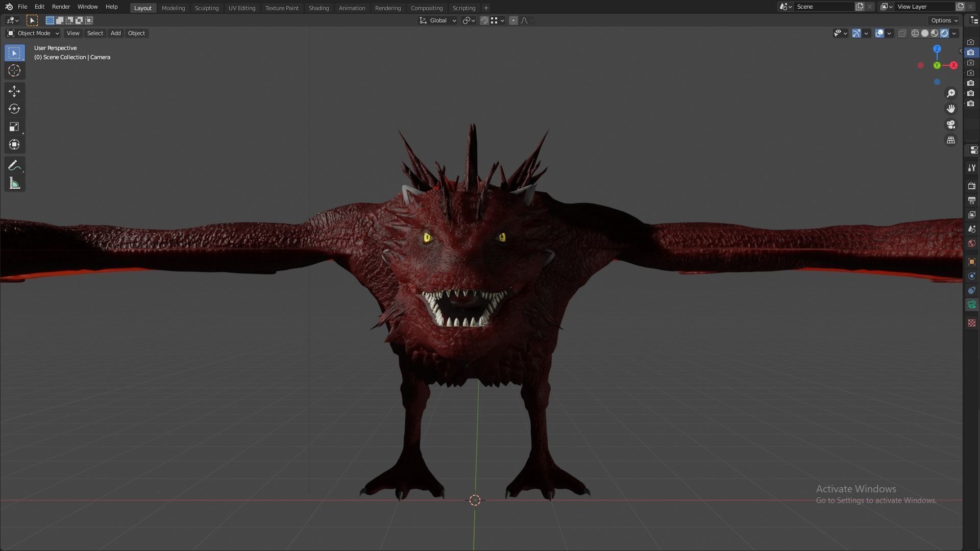Open the Physics properties tab
This screenshot has height=551, width=980.
[x=972, y=276]
